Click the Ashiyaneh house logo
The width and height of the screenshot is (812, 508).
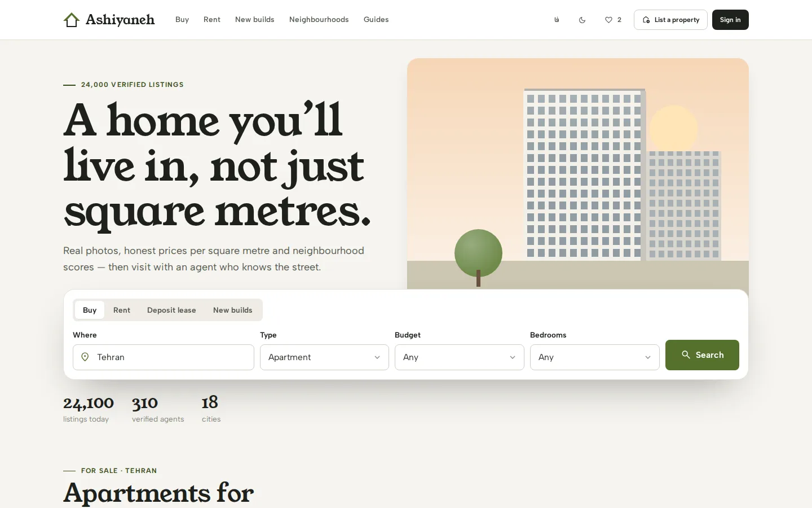click(x=109, y=20)
